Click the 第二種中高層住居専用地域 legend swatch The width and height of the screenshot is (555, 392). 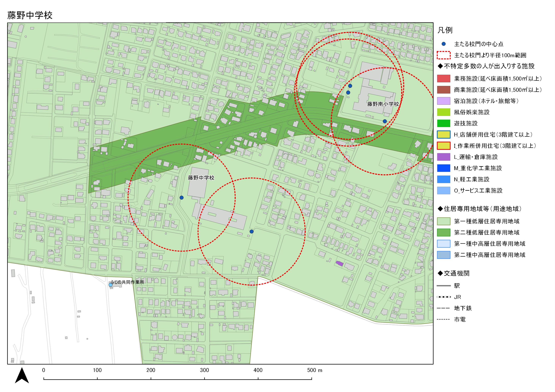click(444, 255)
